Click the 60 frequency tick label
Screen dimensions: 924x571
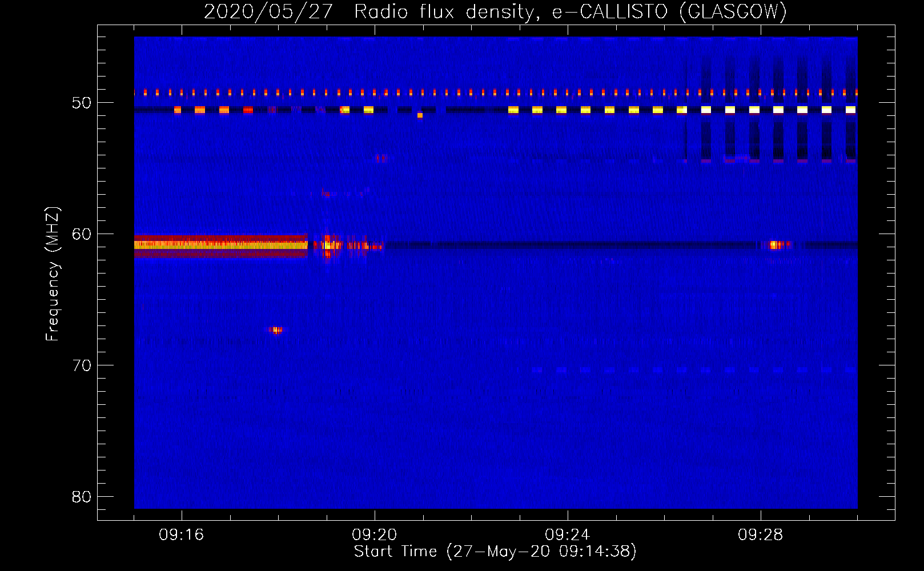pyautogui.click(x=82, y=234)
